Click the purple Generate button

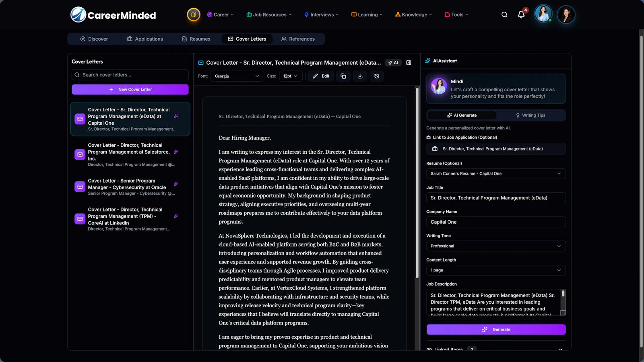pyautogui.click(x=496, y=329)
